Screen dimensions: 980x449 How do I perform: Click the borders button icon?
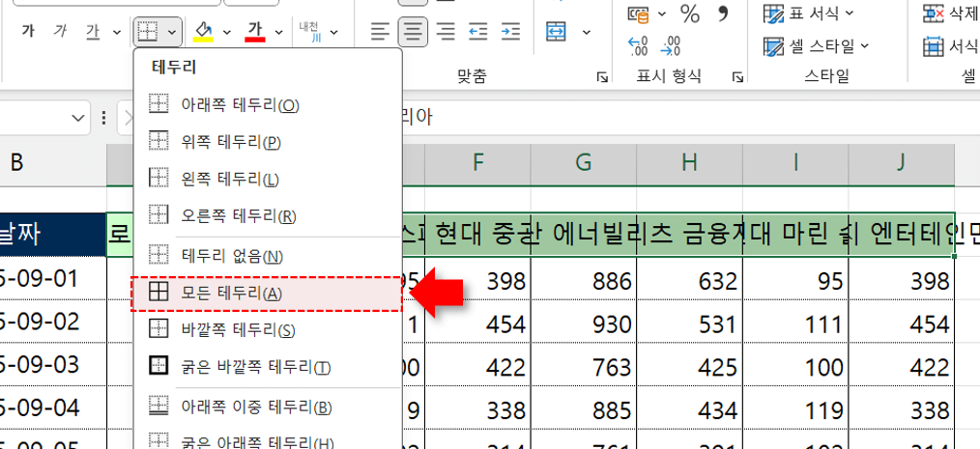tap(148, 31)
